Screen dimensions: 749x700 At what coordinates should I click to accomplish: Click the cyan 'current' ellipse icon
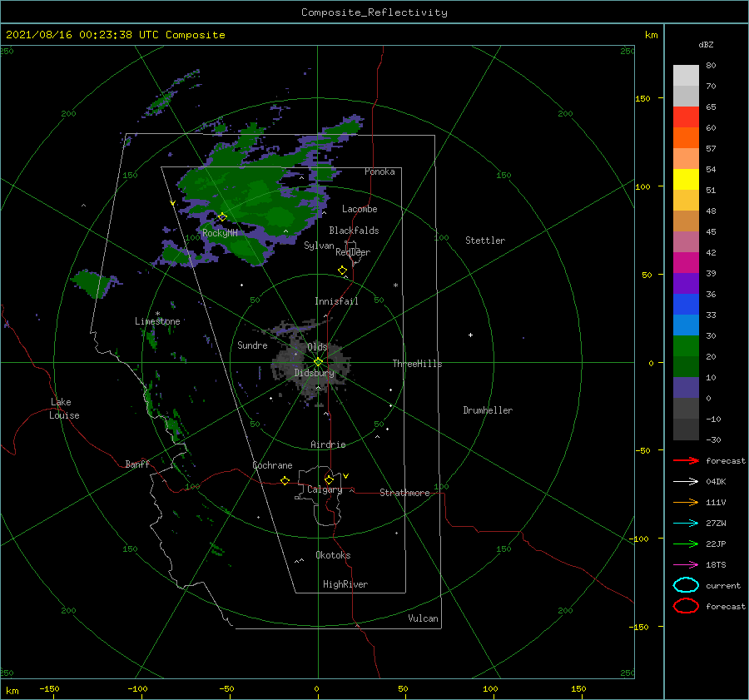(x=686, y=585)
